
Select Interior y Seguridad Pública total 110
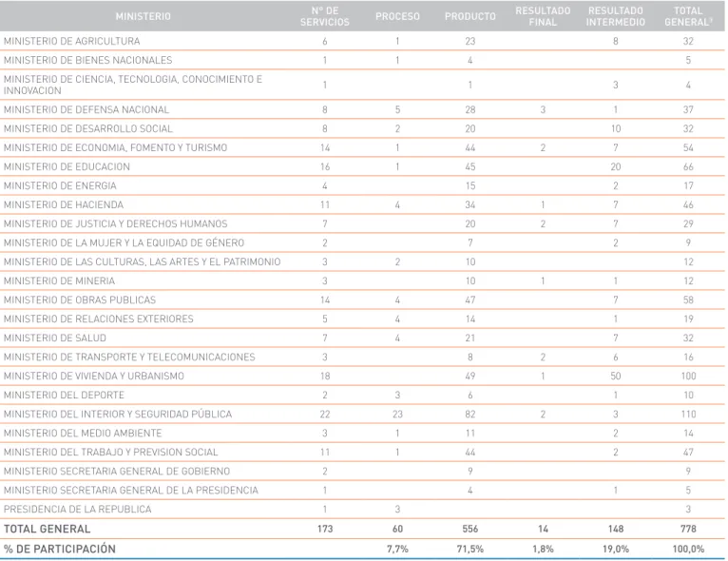coord(688,415)
